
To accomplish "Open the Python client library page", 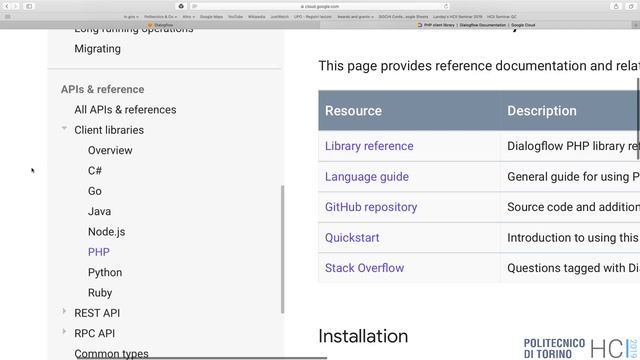I will [105, 272].
